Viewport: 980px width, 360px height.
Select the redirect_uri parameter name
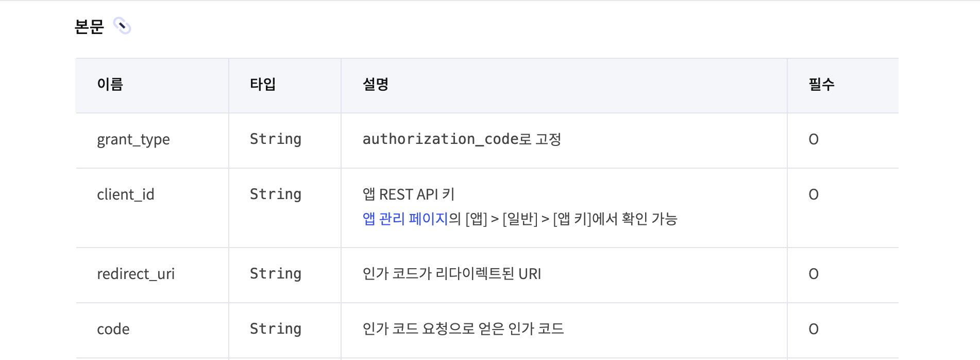click(x=136, y=274)
